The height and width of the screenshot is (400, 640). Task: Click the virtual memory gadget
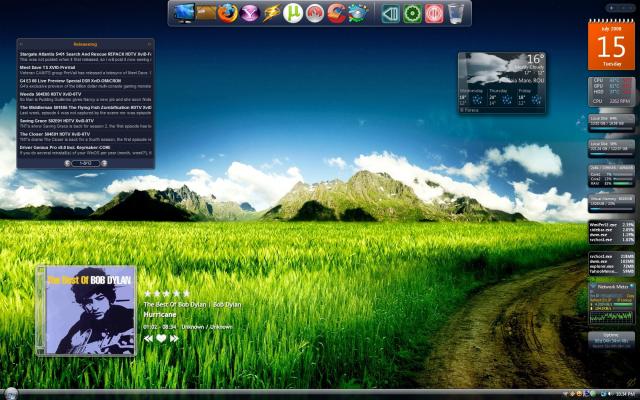coord(611,204)
